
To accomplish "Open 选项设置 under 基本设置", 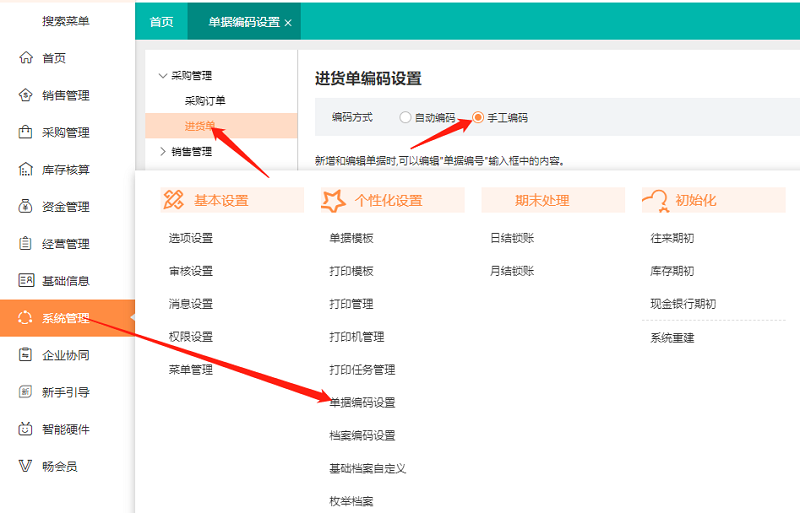I will [191, 238].
